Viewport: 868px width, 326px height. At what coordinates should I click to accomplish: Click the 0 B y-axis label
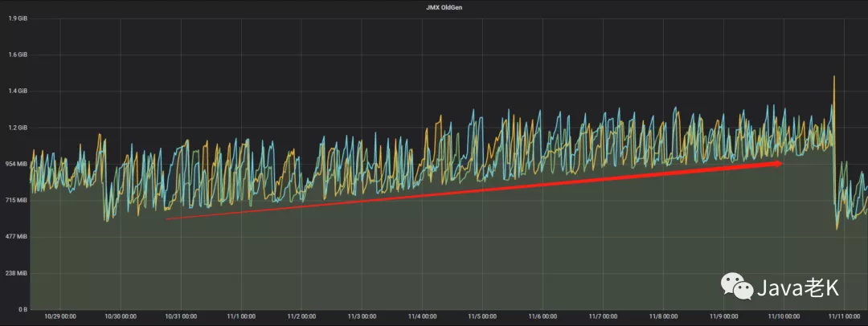(21, 309)
